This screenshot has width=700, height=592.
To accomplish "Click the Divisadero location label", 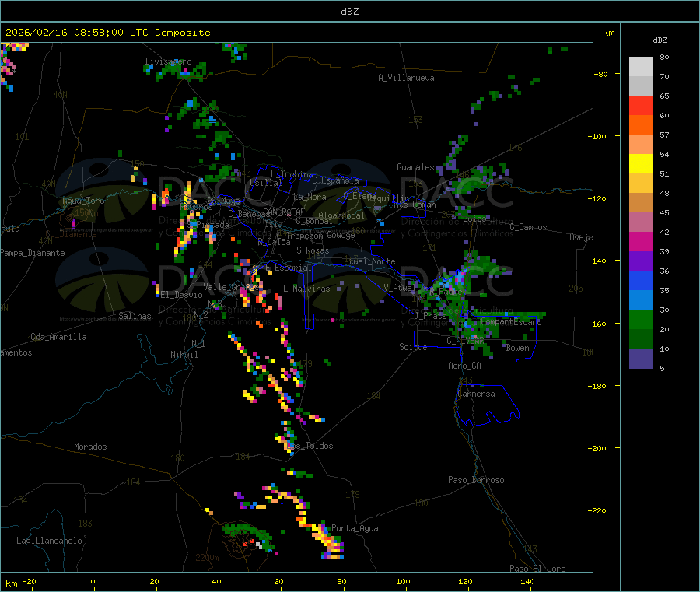I will click(168, 61).
